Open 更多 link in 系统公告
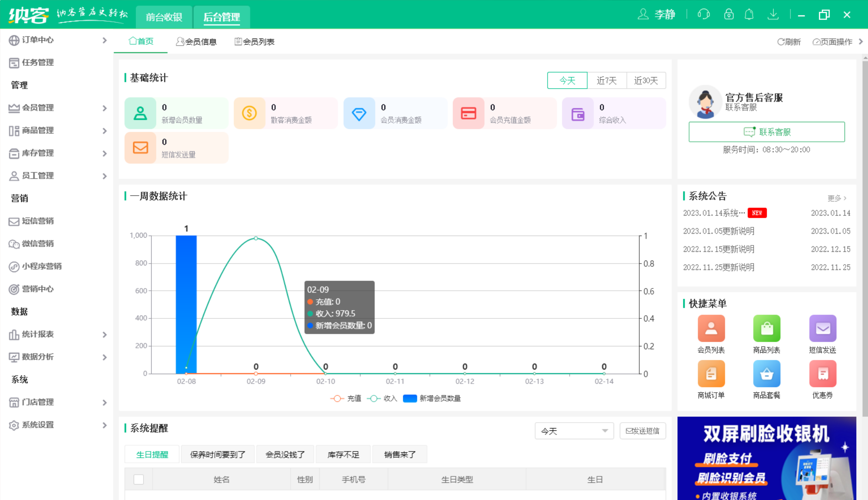The image size is (868, 500). [835, 198]
